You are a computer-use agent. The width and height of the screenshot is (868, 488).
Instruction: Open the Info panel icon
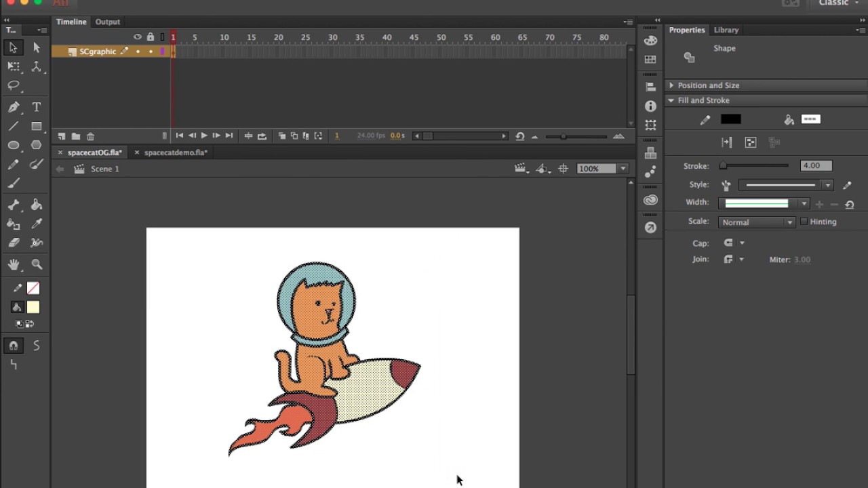pyautogui.click(x=650, y=106)
